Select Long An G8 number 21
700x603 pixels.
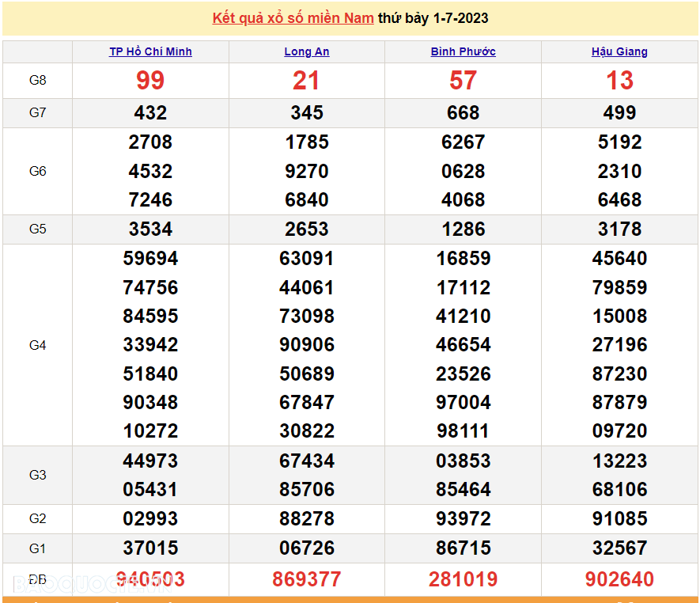(307, 81)
